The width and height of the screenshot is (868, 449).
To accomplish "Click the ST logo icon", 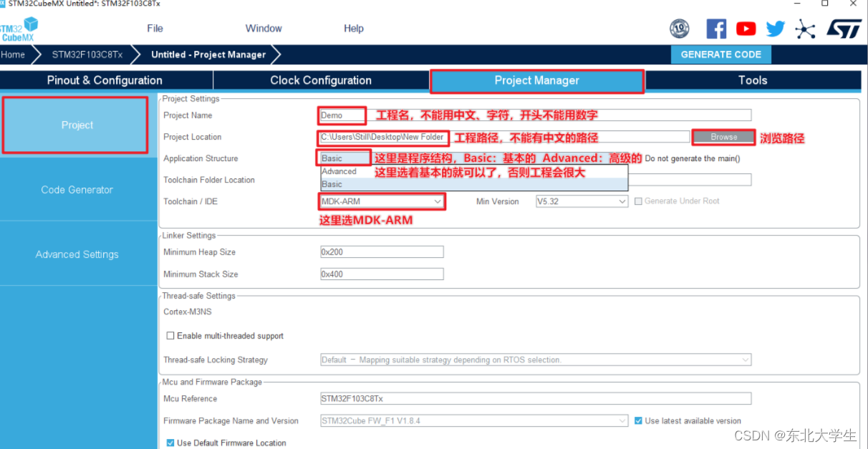I will pyautogui.click(x=844, y=29).
